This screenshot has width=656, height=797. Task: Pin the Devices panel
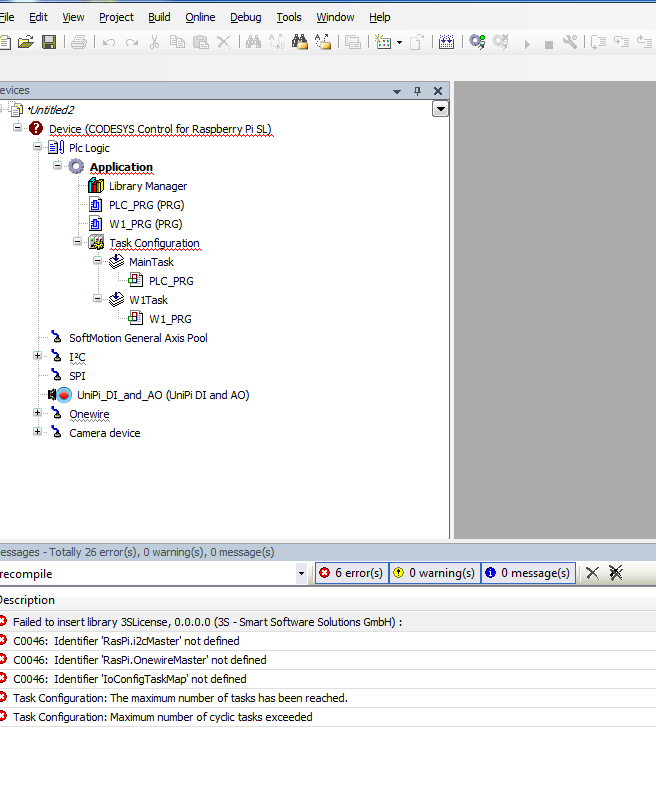(418, 90)
